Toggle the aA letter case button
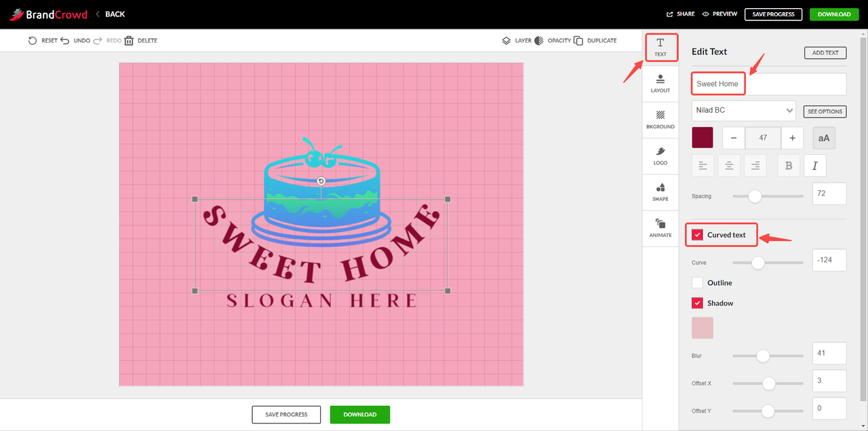 click(824, 138)
